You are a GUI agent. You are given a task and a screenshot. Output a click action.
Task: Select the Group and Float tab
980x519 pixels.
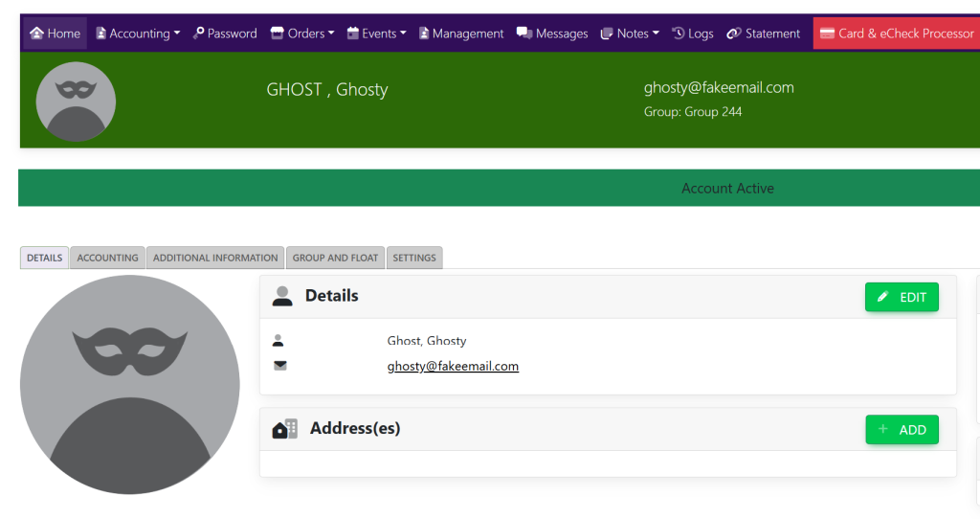(335, 258)
